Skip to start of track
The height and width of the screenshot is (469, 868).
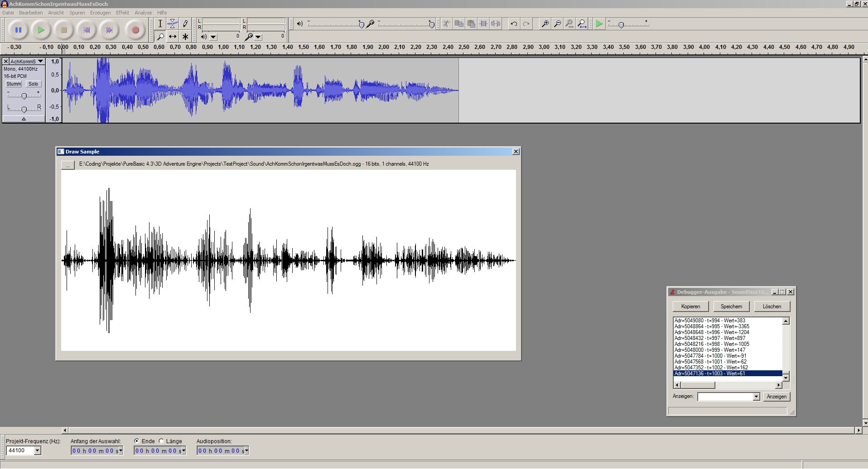[87, 30]
